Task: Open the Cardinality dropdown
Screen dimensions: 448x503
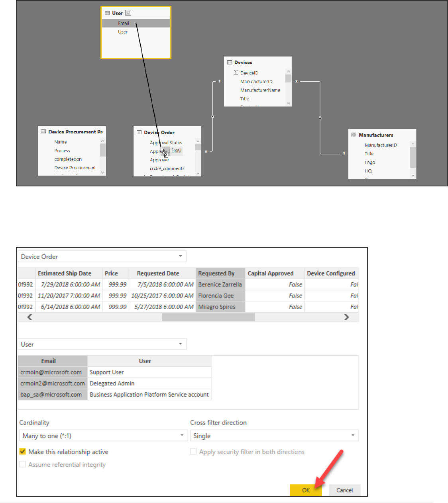Action: 104,436
